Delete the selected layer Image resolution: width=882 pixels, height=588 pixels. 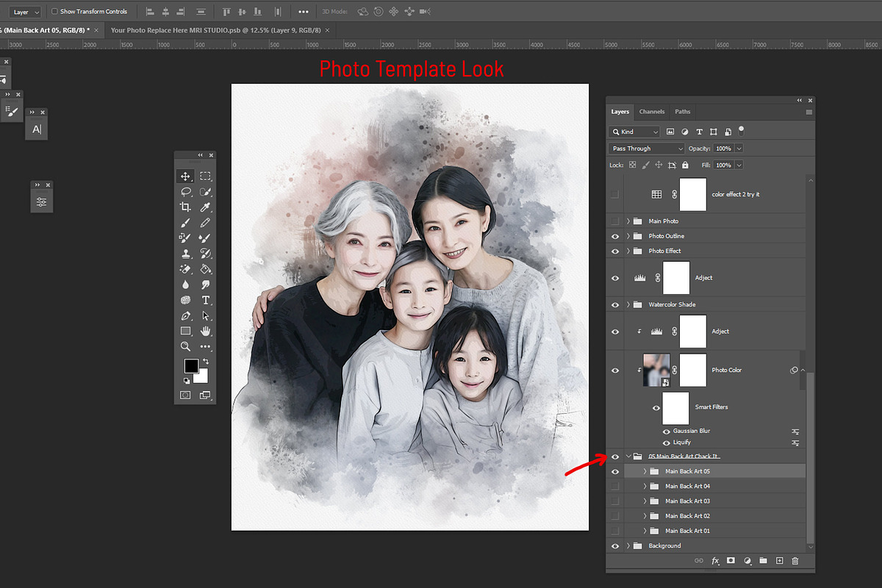(x=795, y=561)
